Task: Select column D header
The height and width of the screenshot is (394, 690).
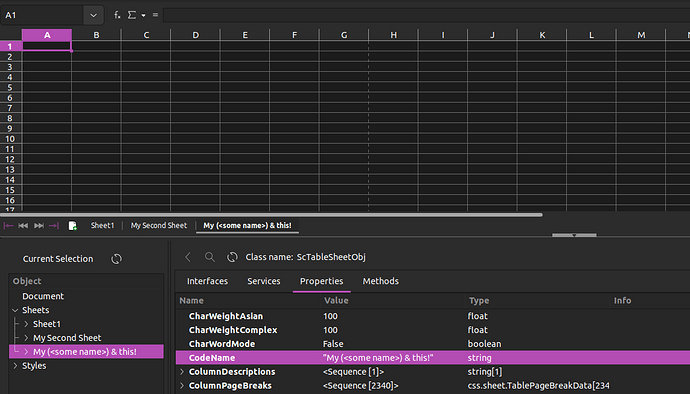Action: click(x=195, y=35)
